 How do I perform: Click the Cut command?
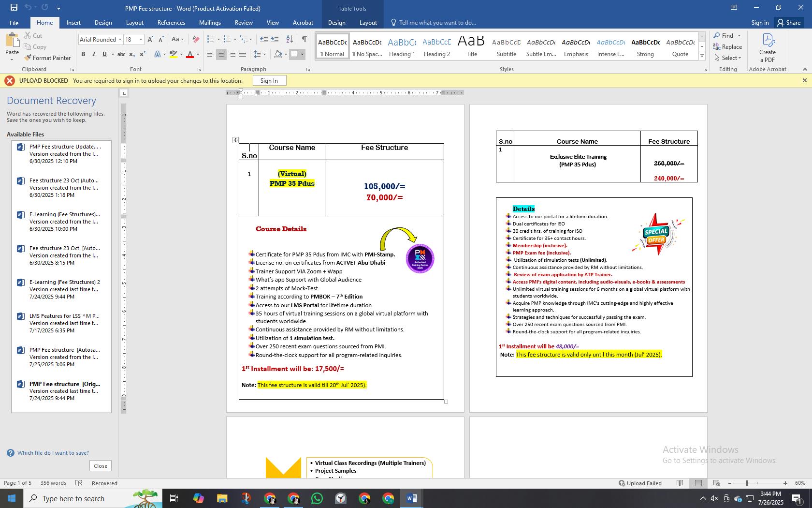click(x=33, y=35)
